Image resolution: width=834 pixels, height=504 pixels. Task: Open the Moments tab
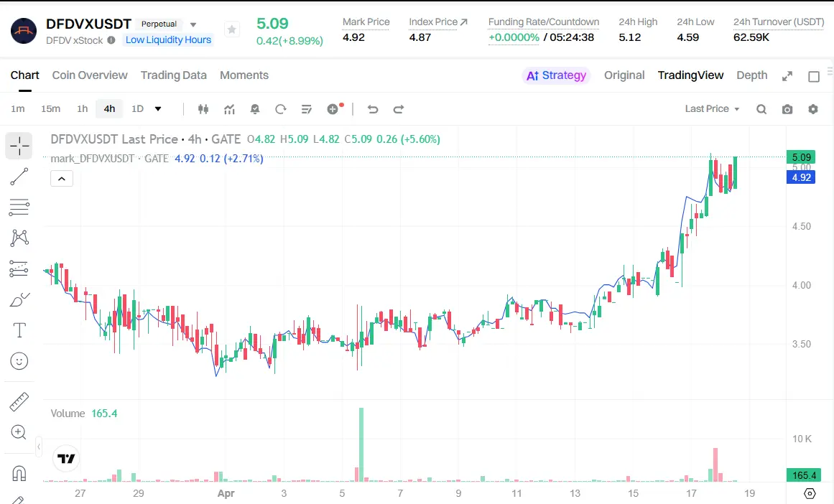click(x=244, y=75)
